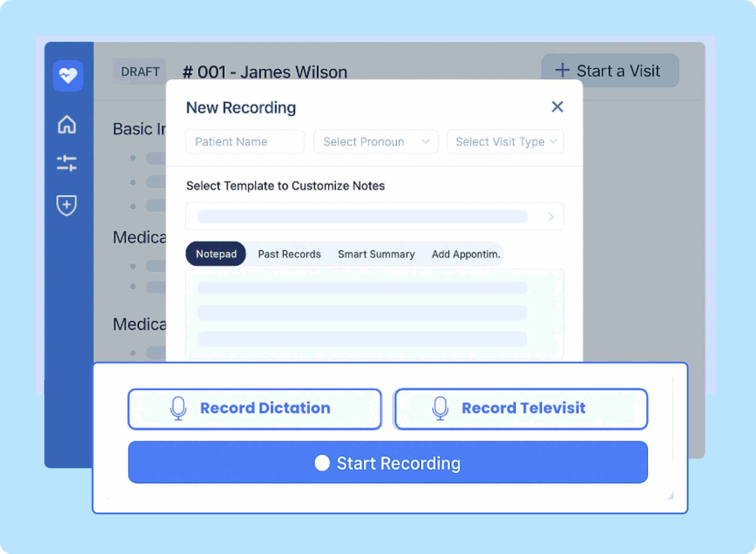The width and height of the screenshot is (756, 554).
Task: Switch to the Smart Summary tab
Action: (376, 254)
